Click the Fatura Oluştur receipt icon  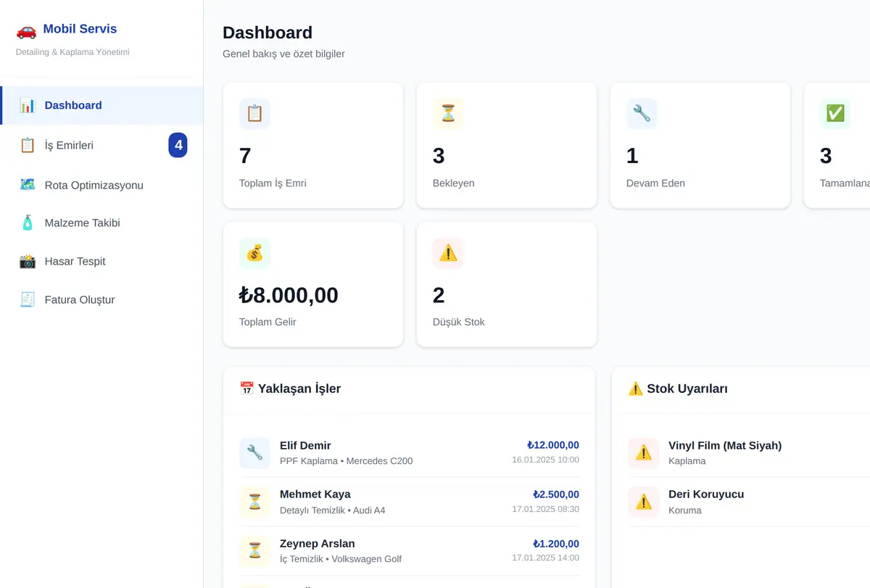point(28,299)
